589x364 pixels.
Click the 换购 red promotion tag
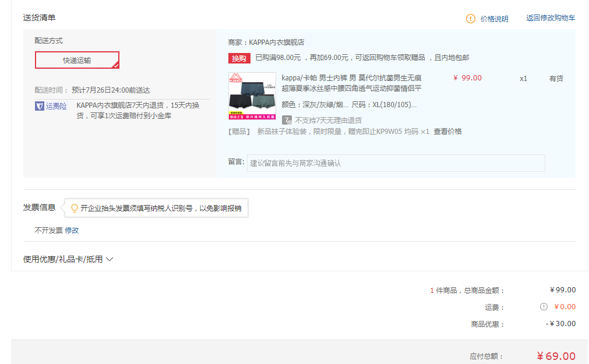point(239,58)
